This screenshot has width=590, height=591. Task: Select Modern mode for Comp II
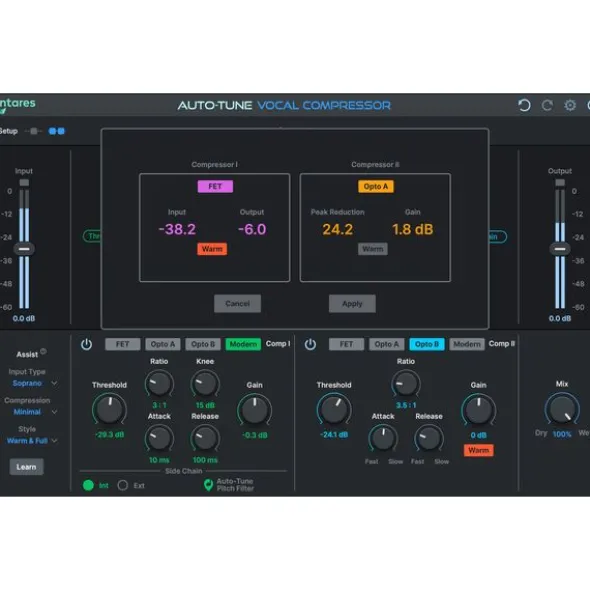tap(467, 344)
